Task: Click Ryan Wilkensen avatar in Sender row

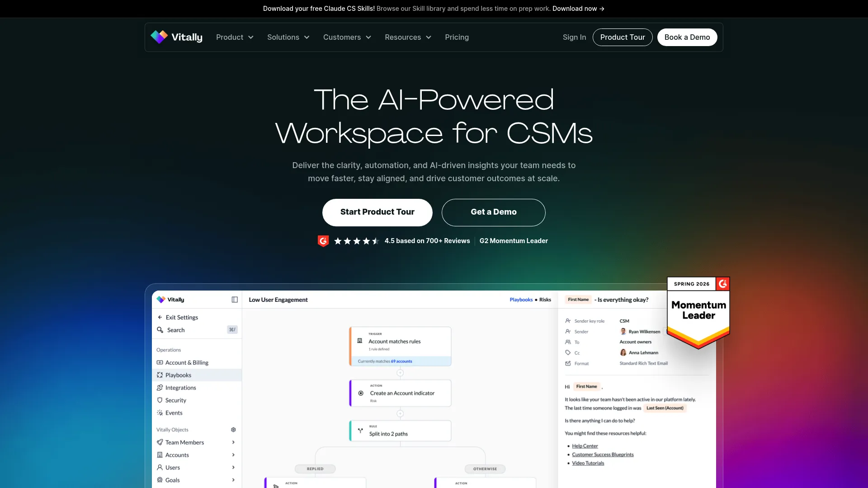Action: click(623, 332)
